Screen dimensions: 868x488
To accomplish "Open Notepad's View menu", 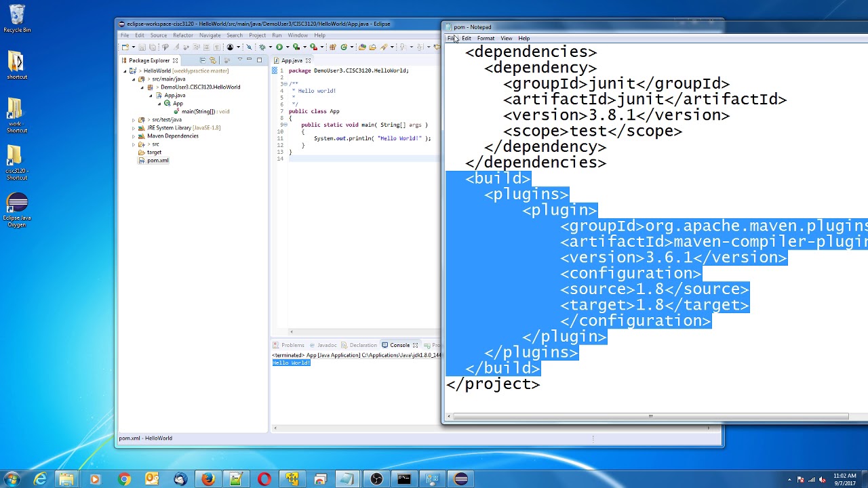I will click(x=507, y=38).
